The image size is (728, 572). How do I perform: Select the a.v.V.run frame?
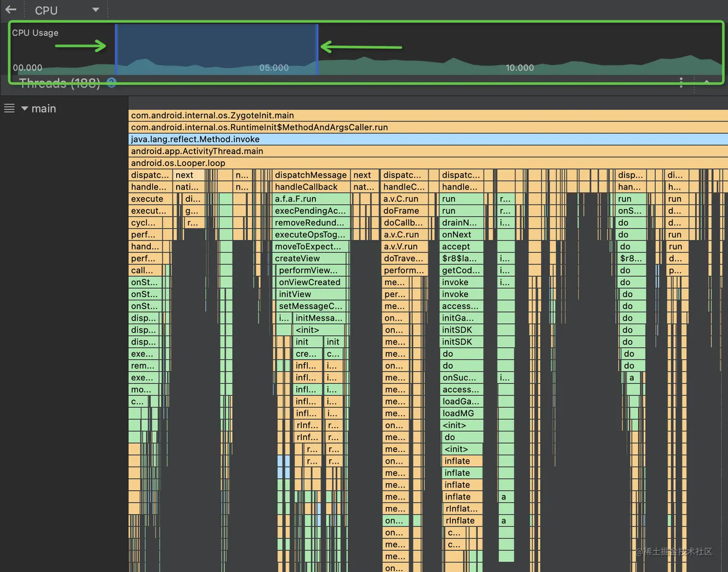click(404, 247)
